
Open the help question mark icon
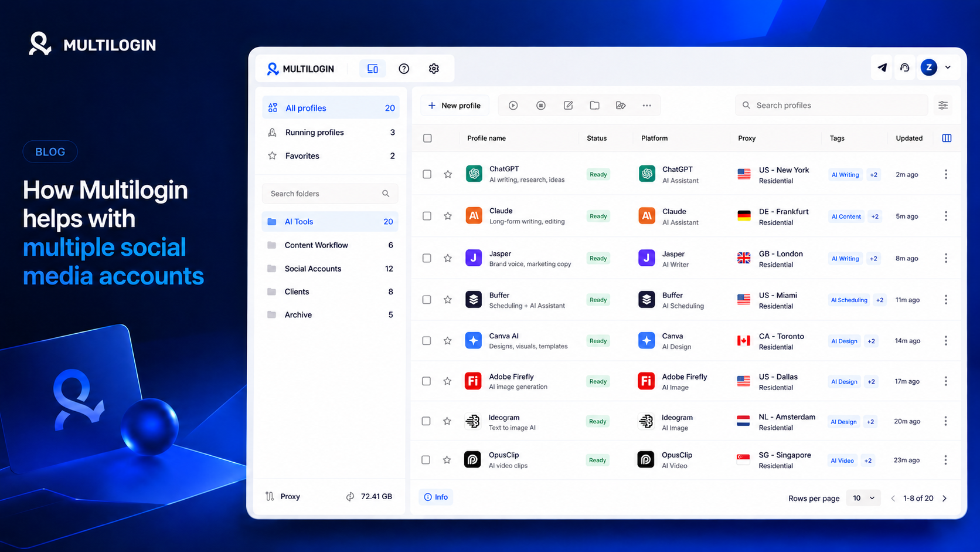(404, 69)
